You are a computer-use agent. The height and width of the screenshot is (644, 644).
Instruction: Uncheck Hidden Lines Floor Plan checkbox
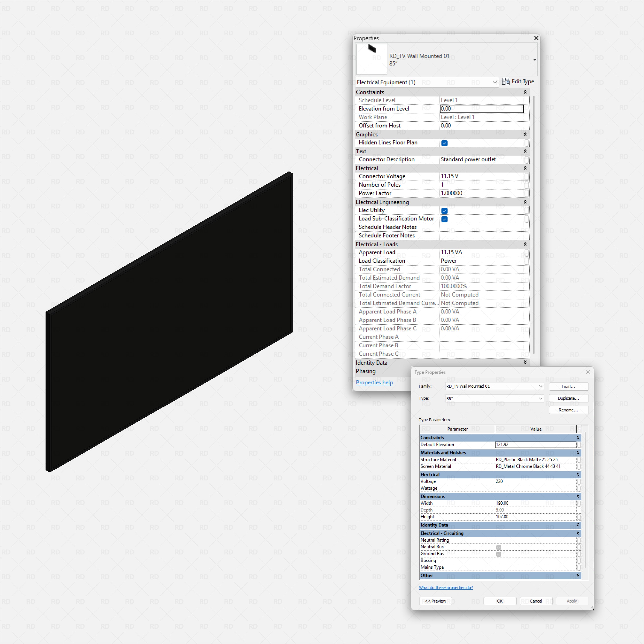click(444, 143)
